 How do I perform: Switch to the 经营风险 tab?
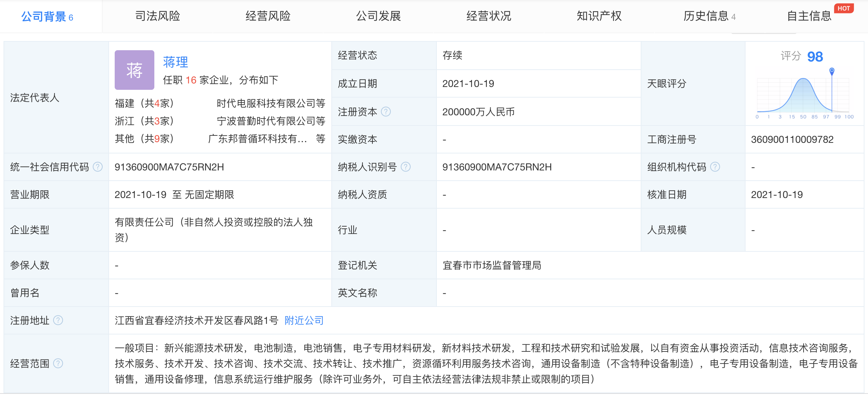[268, 16]
